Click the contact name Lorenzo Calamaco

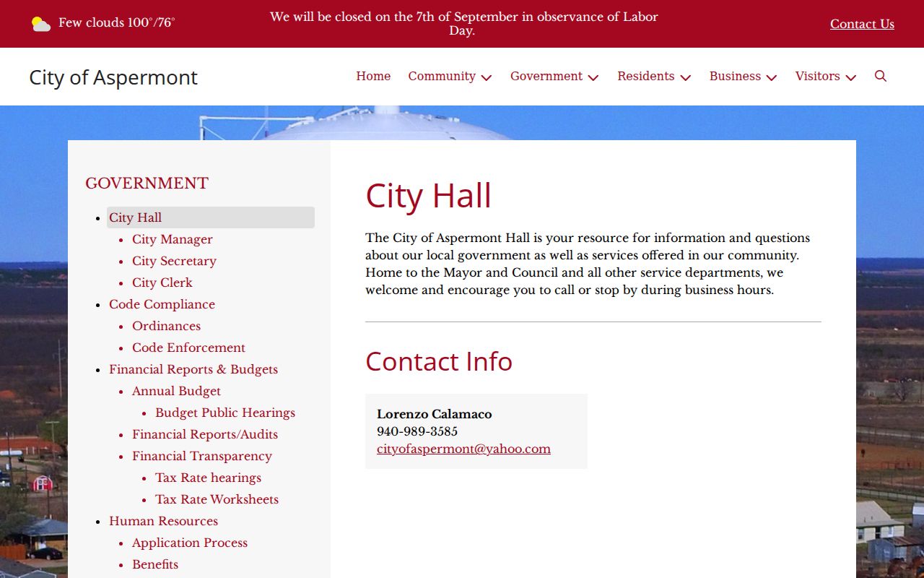click(435, 414)
